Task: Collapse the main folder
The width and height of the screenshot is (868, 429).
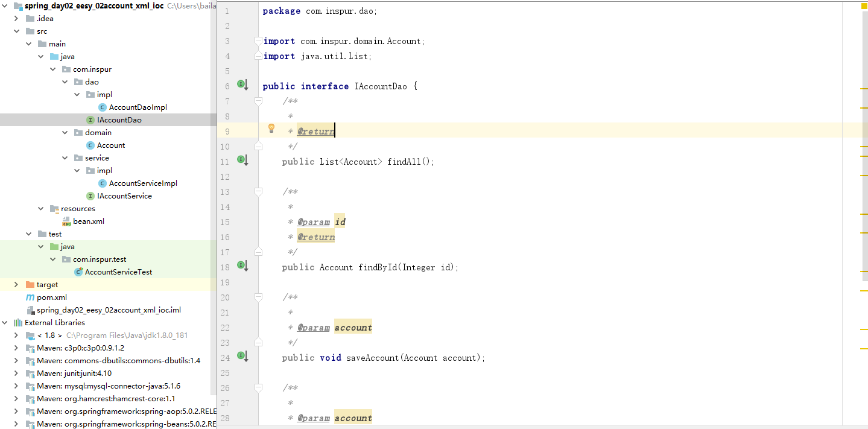Action: click(x=29, y=44)
